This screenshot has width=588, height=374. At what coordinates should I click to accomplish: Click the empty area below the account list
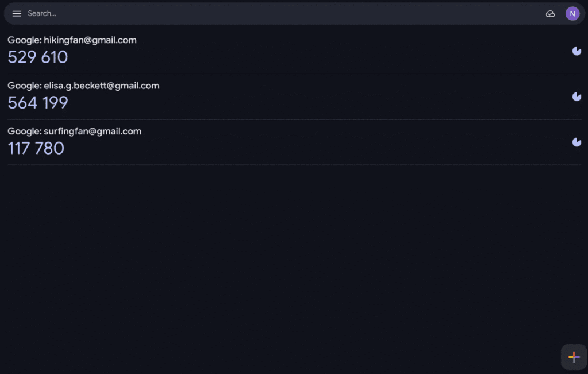tap(287, 259)
